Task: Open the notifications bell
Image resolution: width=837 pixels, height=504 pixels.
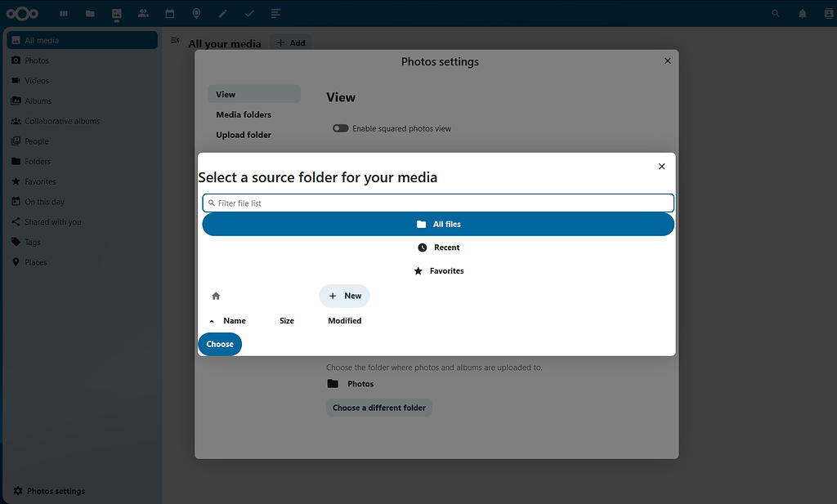Action: coord(802,13)
